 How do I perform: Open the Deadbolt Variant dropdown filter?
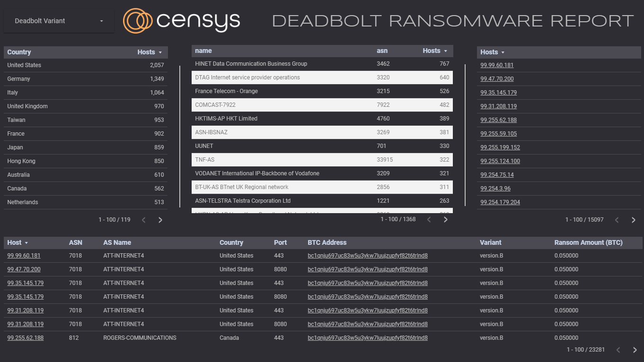tap(59, 21)
